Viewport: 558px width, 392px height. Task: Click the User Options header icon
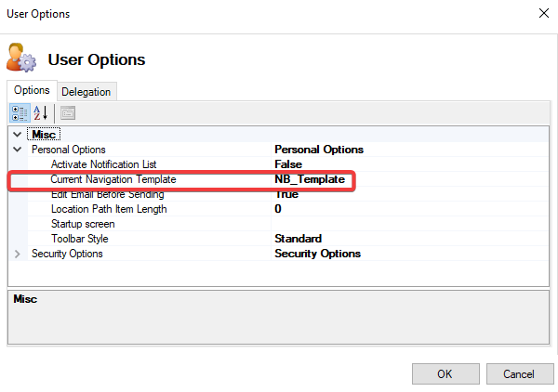pos(21,59)
